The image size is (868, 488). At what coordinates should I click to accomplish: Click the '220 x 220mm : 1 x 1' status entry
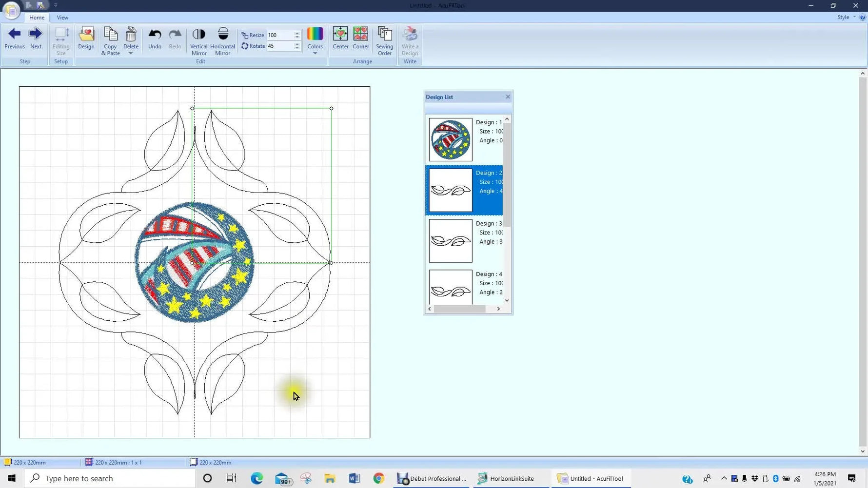click(114, 462)
